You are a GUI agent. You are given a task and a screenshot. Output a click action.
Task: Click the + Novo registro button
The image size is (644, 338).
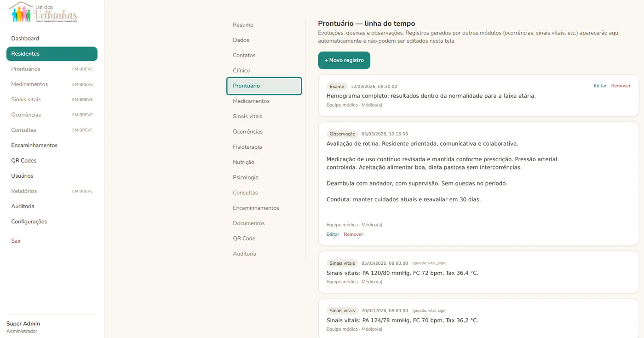(344, 60)
